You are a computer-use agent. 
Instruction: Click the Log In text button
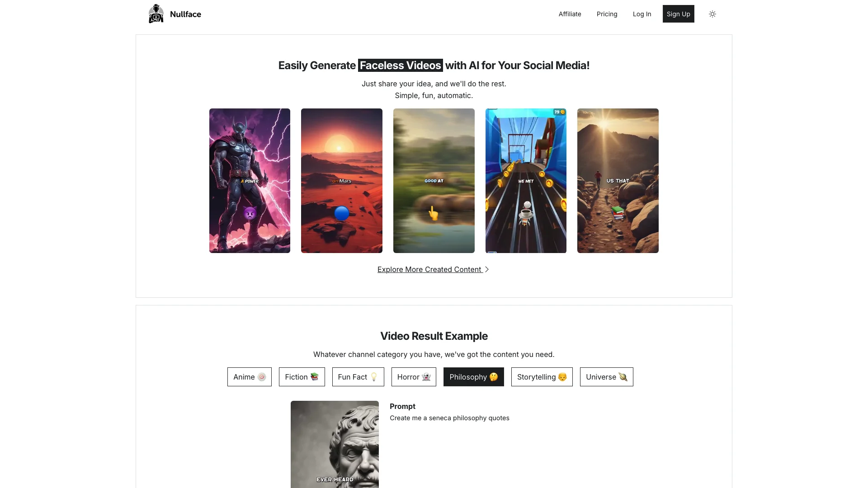point(642,14)
